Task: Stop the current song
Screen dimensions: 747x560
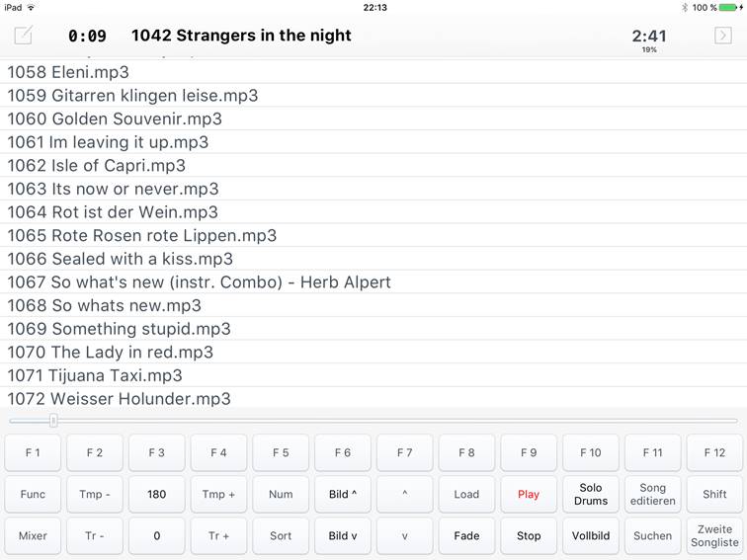Action: tap(529, 535)
